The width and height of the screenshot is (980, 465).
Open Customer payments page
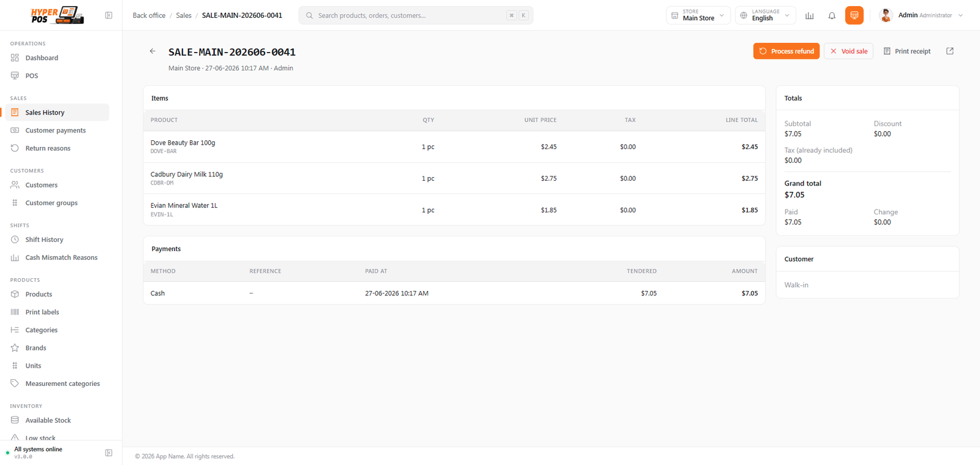click(x=57, y=130)
